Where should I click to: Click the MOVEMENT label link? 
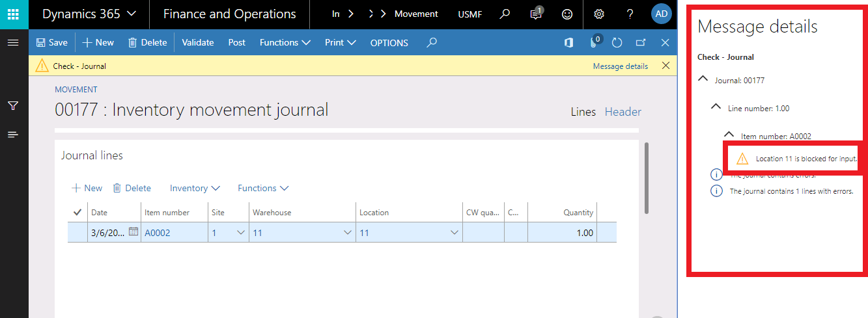pyautogui.click(x=76, y=90)
